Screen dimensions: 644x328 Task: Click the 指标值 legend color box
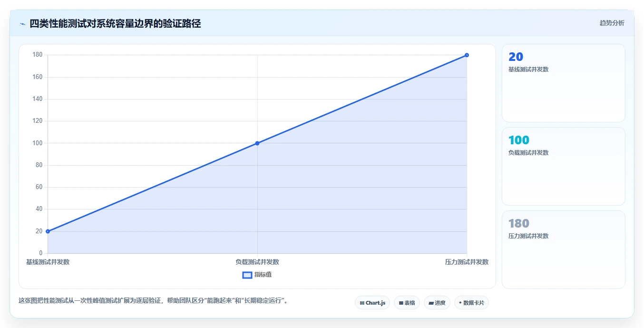click(247, 275)
